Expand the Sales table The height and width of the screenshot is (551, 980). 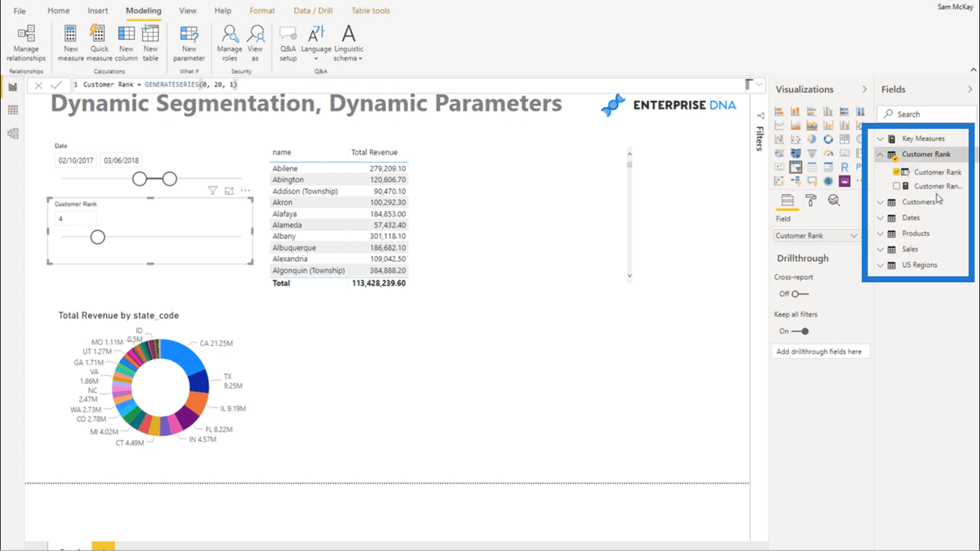point(880,249)
